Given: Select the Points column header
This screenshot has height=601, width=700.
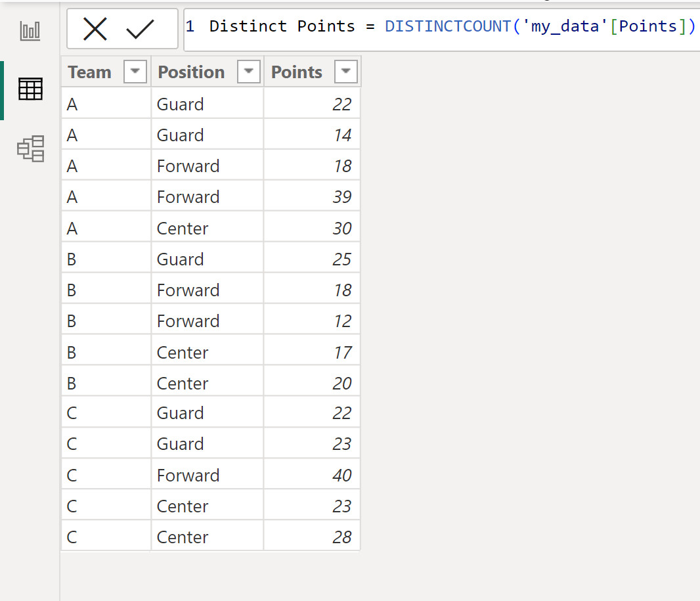Looking at the screenshot, I should point(296,71).
